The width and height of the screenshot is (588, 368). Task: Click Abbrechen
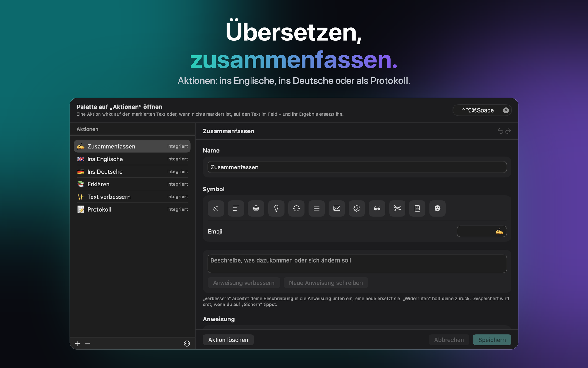point(449,340)
